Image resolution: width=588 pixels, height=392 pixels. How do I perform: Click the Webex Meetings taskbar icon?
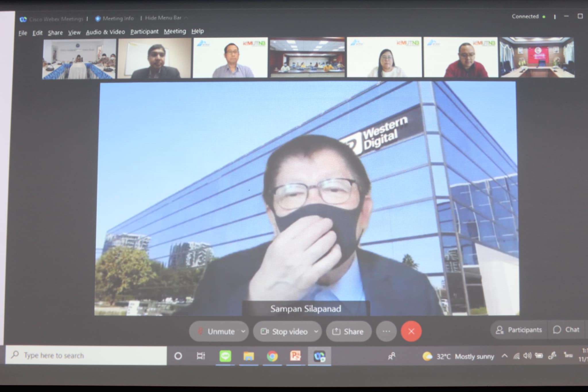[x=319, y=356]
